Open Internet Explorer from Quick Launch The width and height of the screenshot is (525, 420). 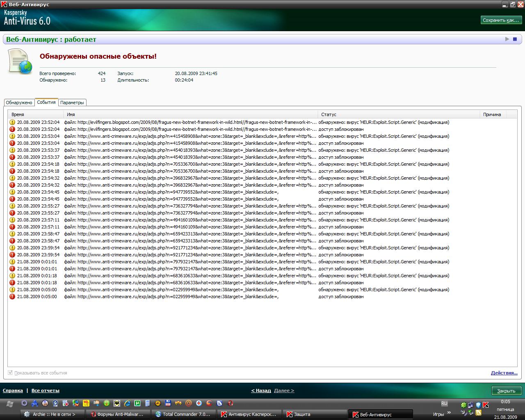[127, 403]
